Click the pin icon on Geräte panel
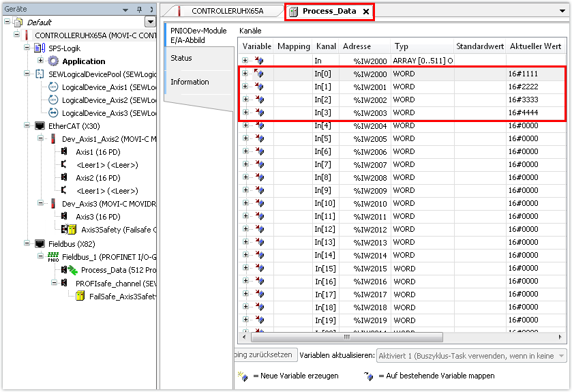This screenshot has width=572, height=392. (140, 10)
